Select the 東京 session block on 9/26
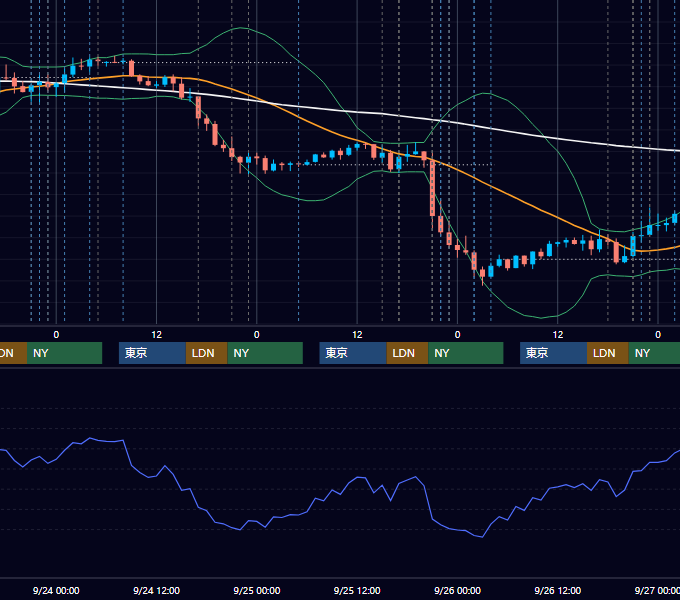The image size is (680, 600). 553,353
